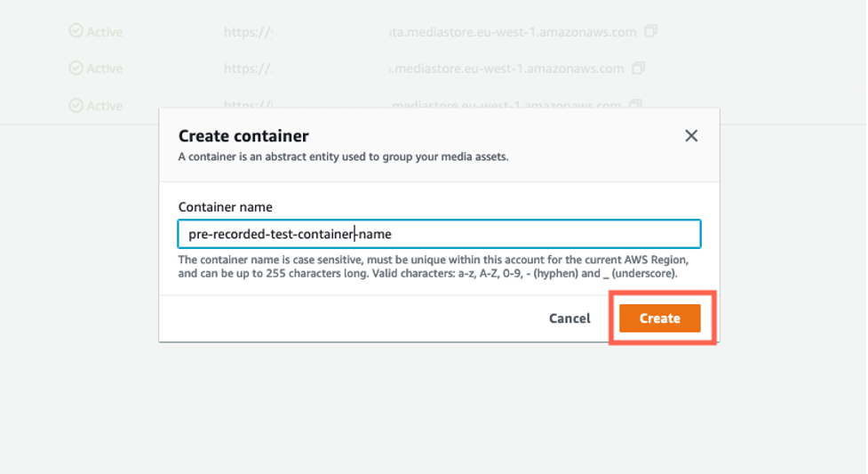Click the third row's Active checkmark icon

click(x=76, y=106)
